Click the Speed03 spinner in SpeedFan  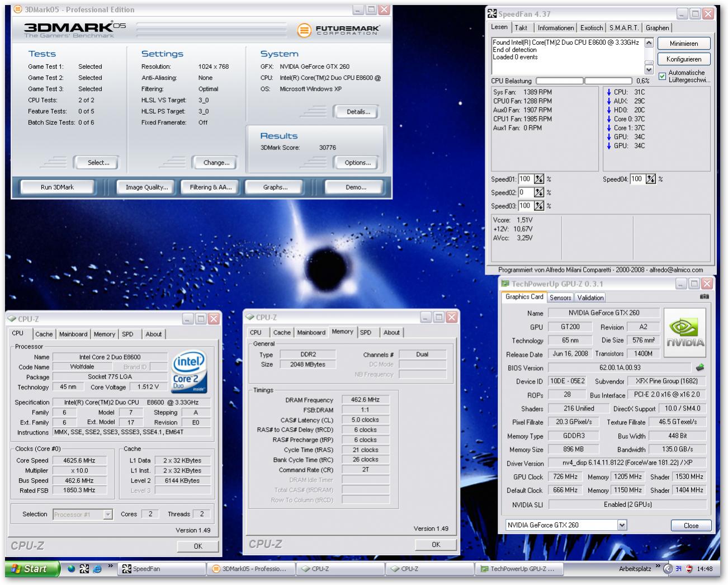(538, 206)
